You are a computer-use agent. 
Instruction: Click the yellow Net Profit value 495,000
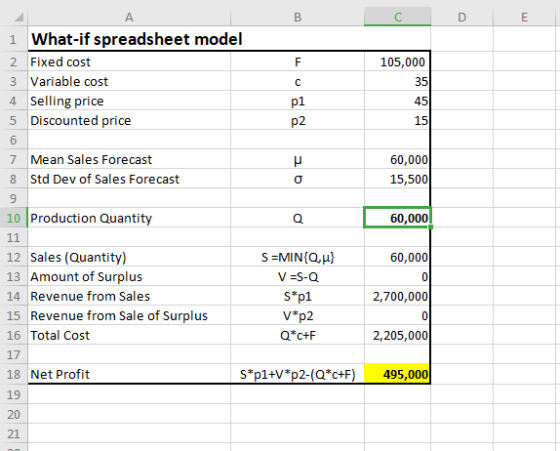coord(398,374)
